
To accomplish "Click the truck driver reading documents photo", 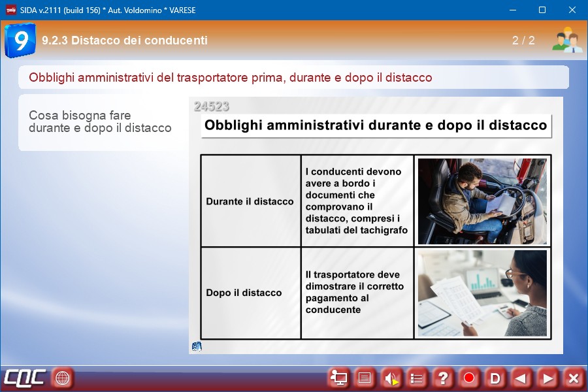I will (482, 201).
